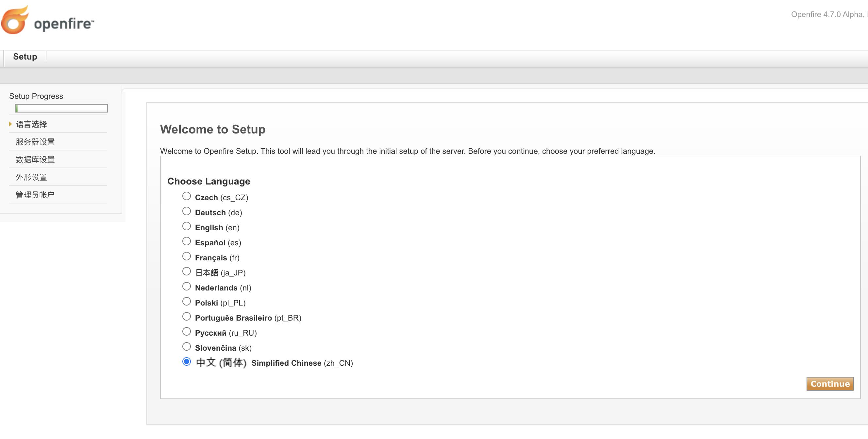The image size is (868, 439).
Task: Click the Português Brasileiro (pt_BR) label
Action: tap(248, 318)
